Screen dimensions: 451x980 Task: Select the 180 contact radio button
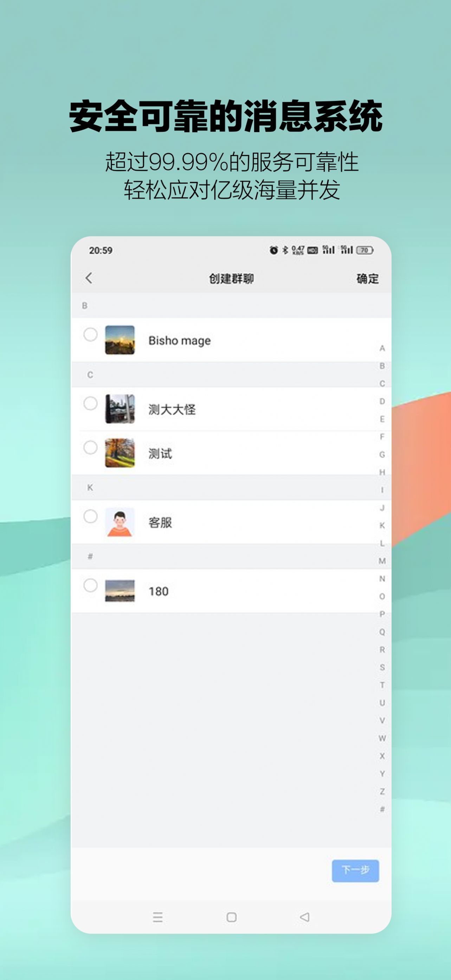pyautogui.click(x=91, y=585)
